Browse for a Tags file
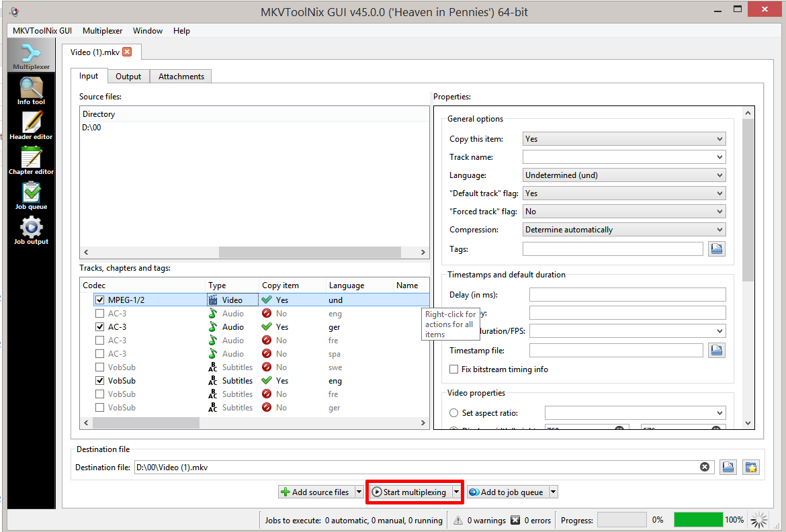786x532 pixels. coord(717,249)
